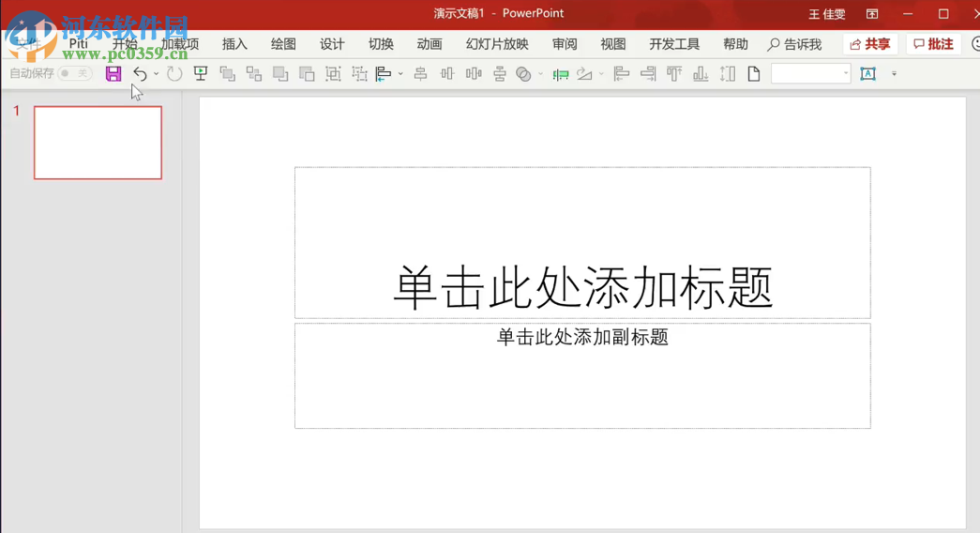The width and height of the screenshot is (980, 533).
Task: Open the 幻灯片放映 (Slide Show) tab
Action: click(497, 44)
